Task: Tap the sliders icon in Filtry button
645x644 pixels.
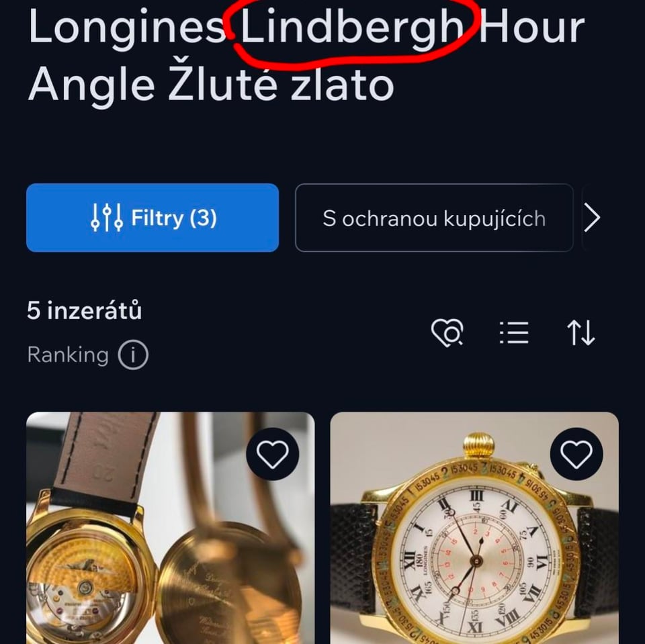Action: click(x=107, y=218)
